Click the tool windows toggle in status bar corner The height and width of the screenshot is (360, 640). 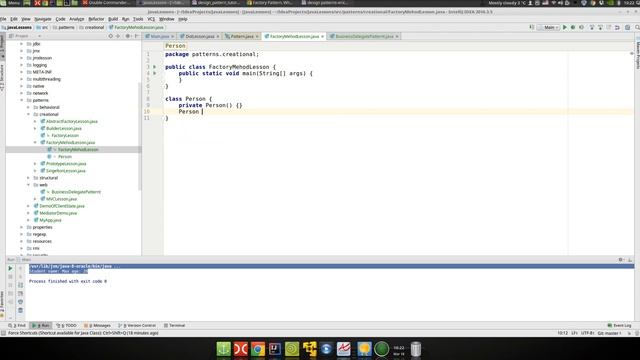coord(3,333)
